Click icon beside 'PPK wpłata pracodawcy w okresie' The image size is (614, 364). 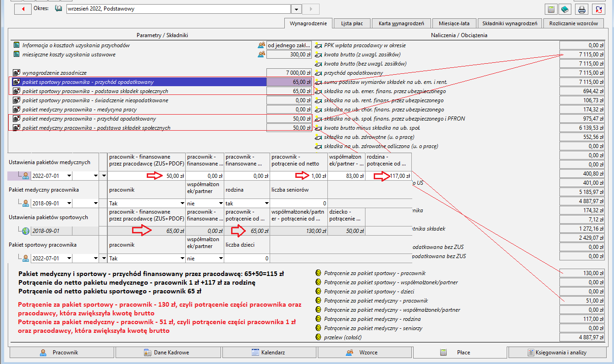[x=319, y=45]
